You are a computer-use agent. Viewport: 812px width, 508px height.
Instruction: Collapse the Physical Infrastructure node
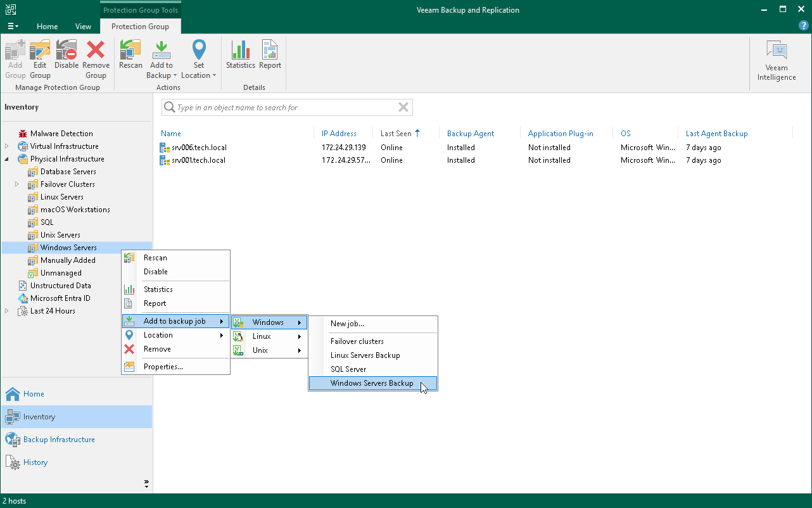(7, 159)
